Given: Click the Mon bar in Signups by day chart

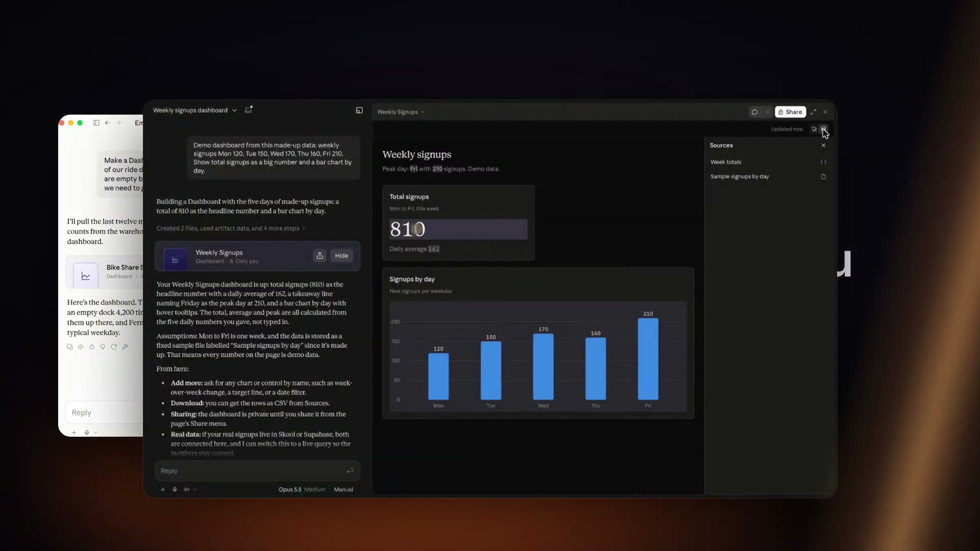Looking at the screenshot, I should coord(438,376).
